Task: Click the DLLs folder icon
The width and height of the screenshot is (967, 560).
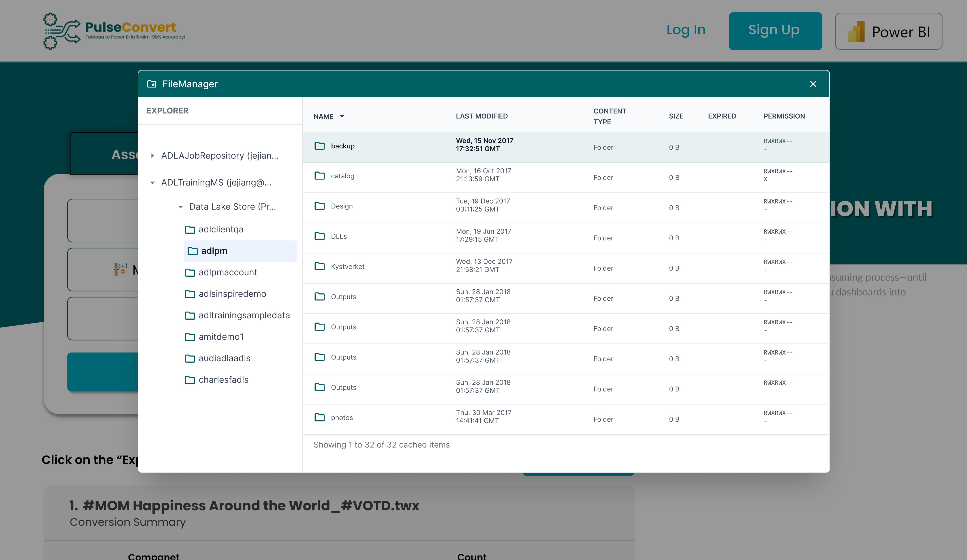Action: pos(320,236)
